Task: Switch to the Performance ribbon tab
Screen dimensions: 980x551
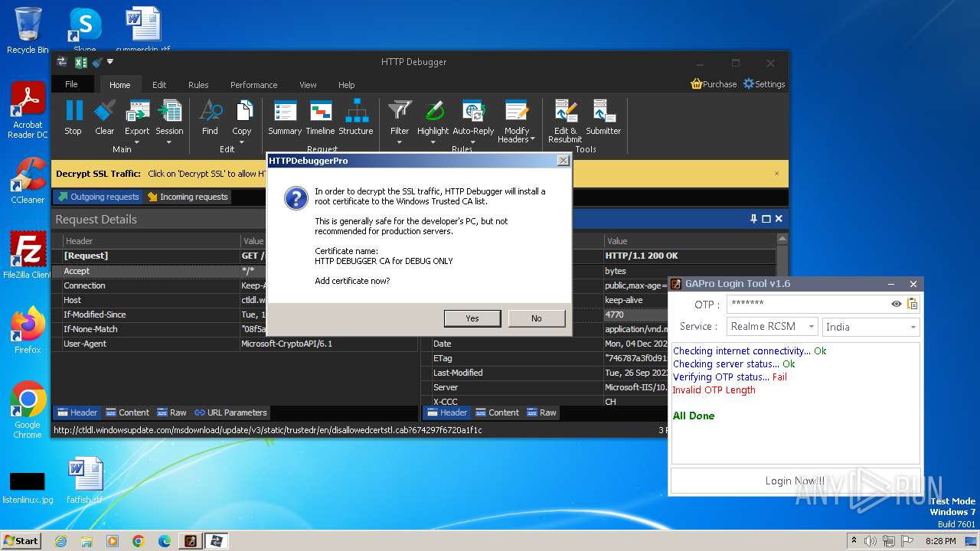Action: coord(254,85)
